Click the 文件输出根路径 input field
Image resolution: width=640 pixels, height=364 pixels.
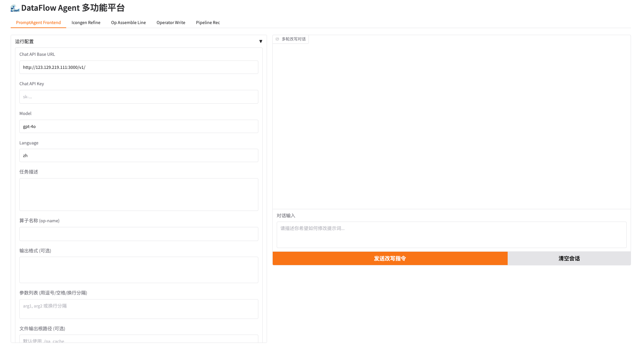pos(139,339)
